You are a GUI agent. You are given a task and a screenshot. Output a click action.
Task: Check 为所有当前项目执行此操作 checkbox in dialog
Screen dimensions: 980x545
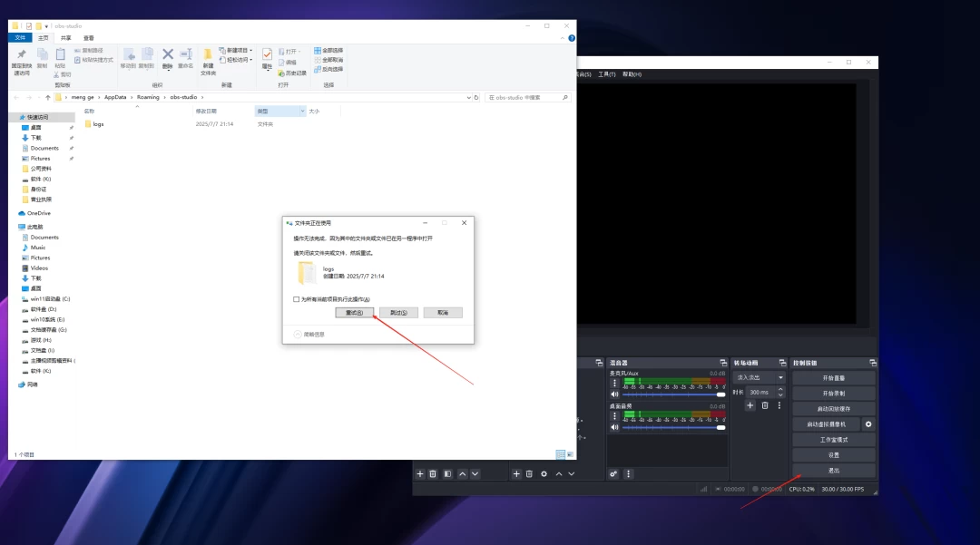(296, 299)
